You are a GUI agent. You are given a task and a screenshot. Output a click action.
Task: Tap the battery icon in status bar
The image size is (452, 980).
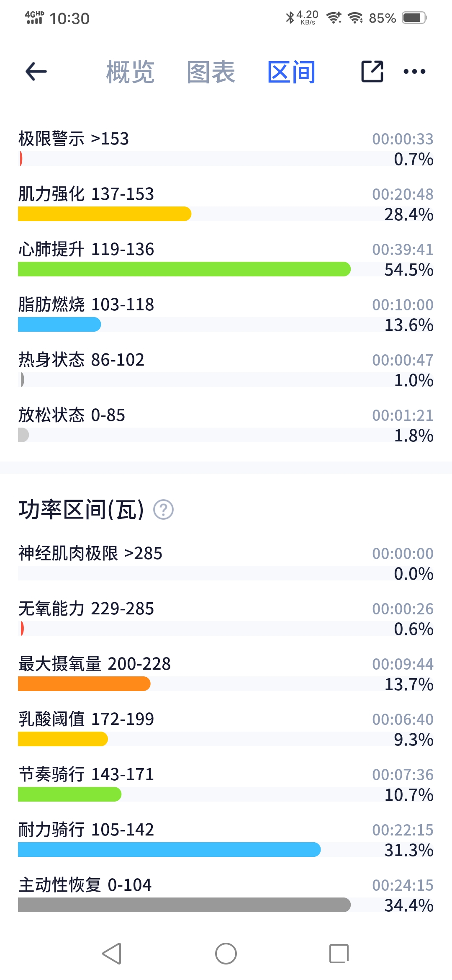(414, 18)
